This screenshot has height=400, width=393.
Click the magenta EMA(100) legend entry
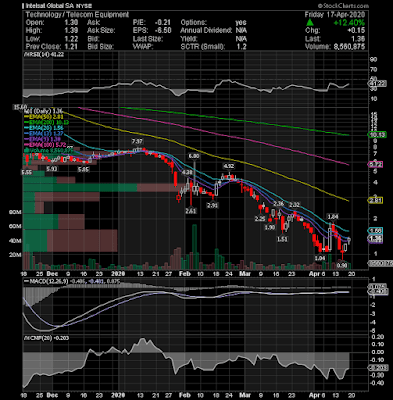tap(44, 145)
